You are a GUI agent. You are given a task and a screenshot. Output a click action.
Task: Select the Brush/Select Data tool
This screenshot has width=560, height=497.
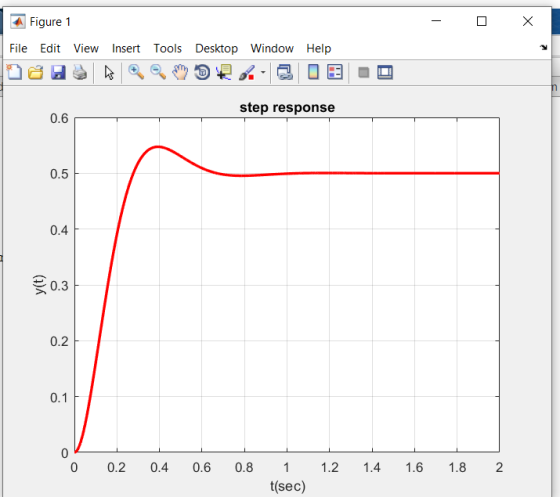pos(247,72)
